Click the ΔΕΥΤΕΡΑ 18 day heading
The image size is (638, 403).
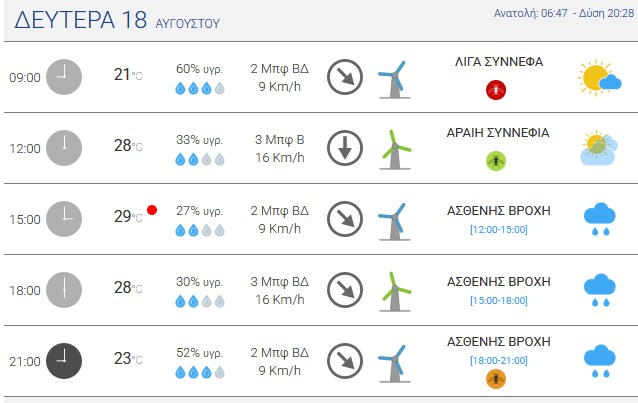coord(81,20)
